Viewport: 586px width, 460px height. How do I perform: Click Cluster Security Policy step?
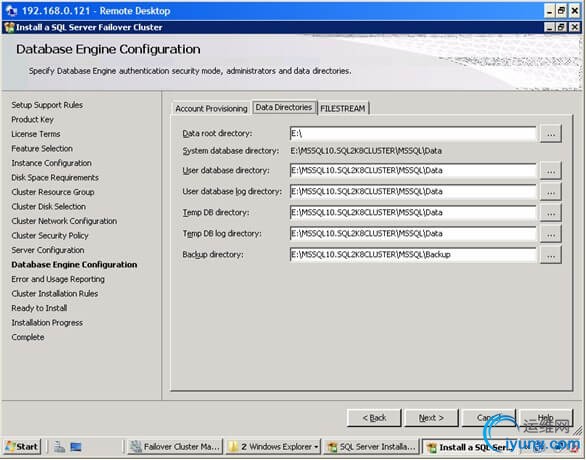coord(50,235)
